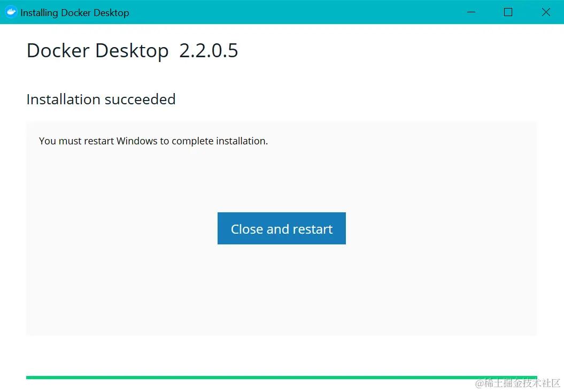Close the installer with the X button
Image resolution: width=564 pixels, height=392 pixels.
click(x=546, y=12)
